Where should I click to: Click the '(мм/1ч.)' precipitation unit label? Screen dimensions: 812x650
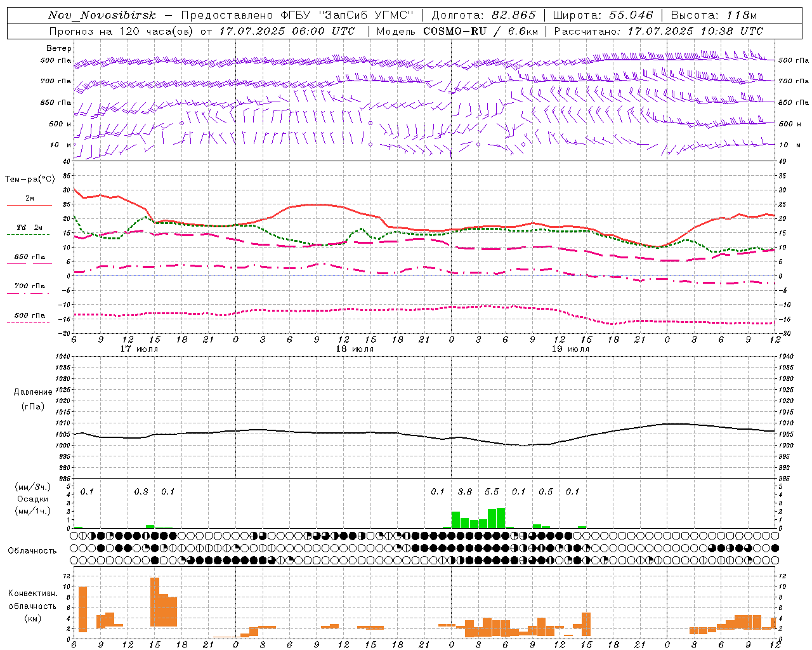tap(33, 511)
